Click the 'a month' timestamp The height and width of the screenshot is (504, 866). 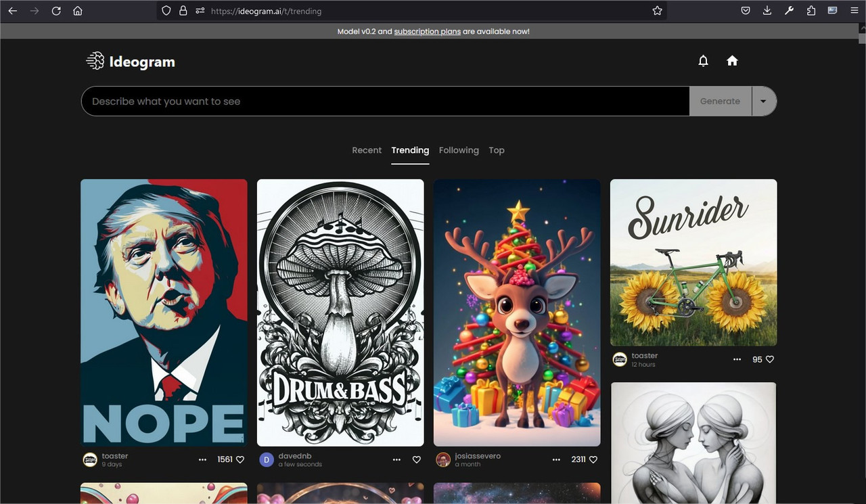[x=468, y=465]
